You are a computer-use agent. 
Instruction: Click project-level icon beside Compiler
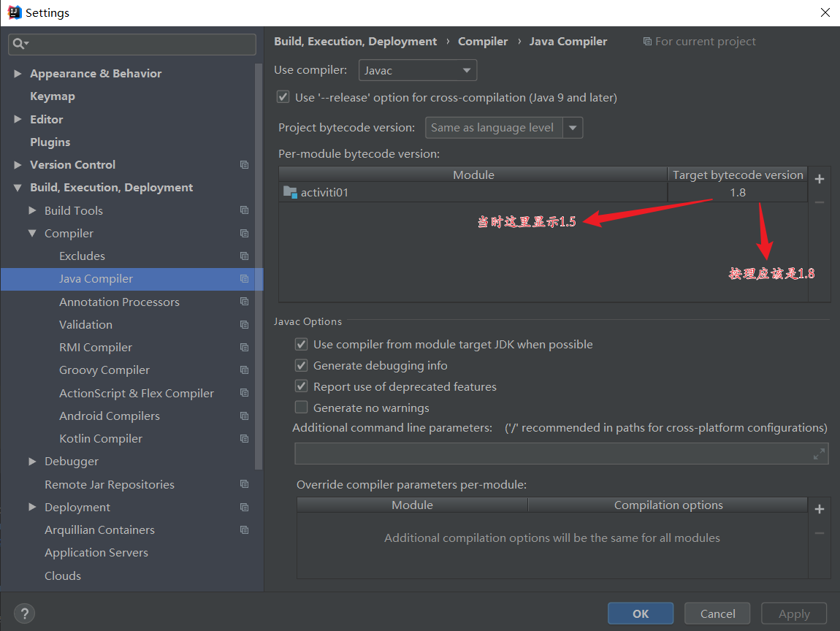tap(244, 234)
